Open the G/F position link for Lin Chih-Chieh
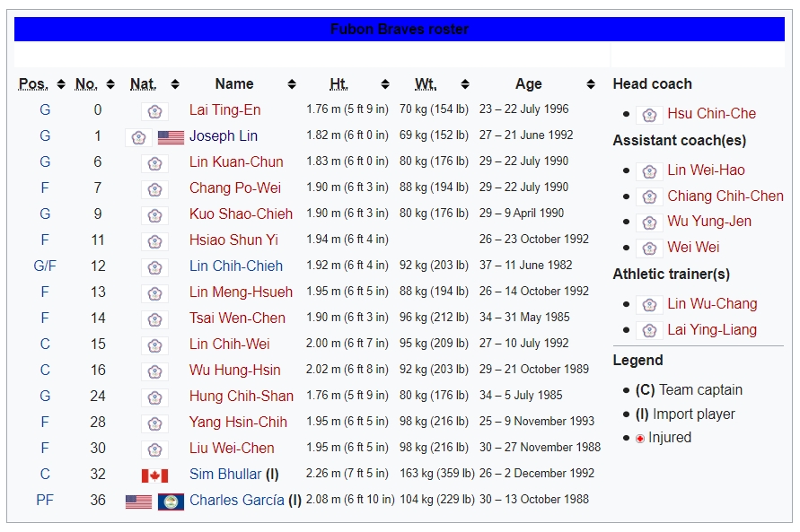 click(45, 266)
